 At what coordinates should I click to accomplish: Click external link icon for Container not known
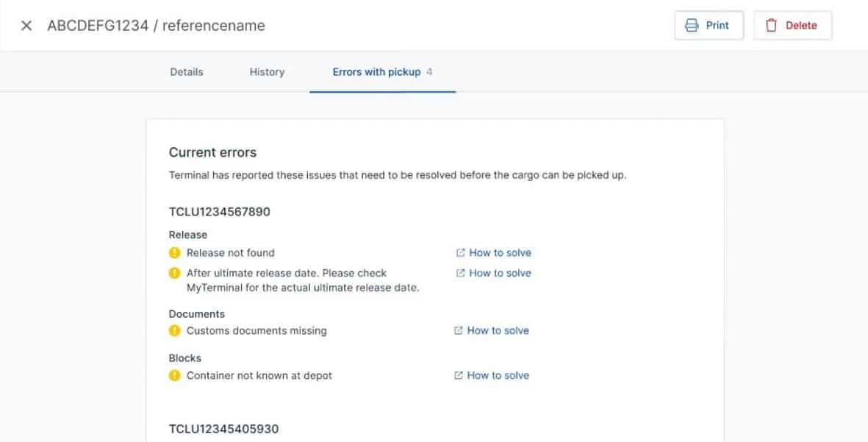point(459,376)
